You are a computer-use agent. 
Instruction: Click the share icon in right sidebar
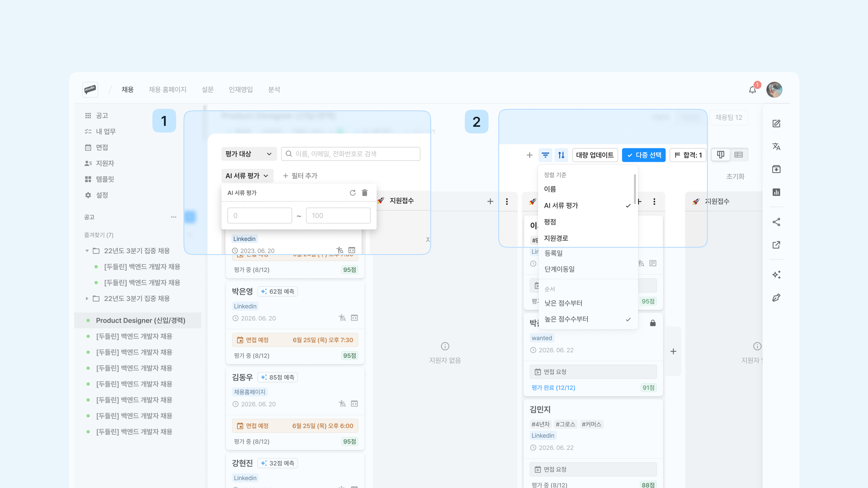(776, 222)
